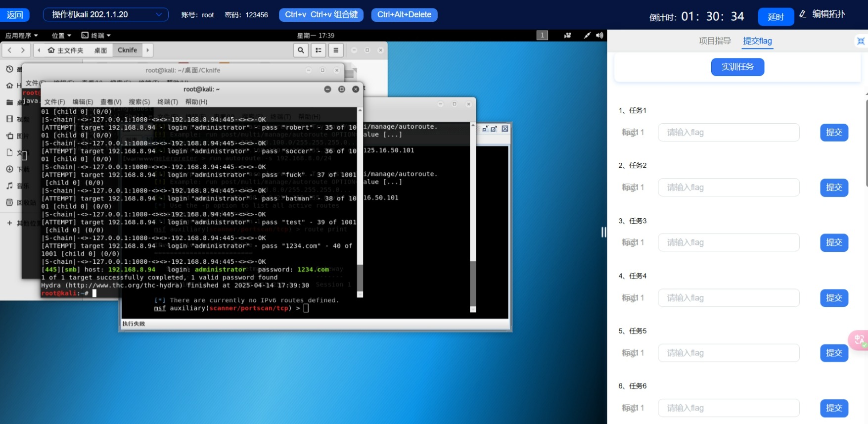
Task: Focus the flag input for 任务6
Action: coord(729,408)
